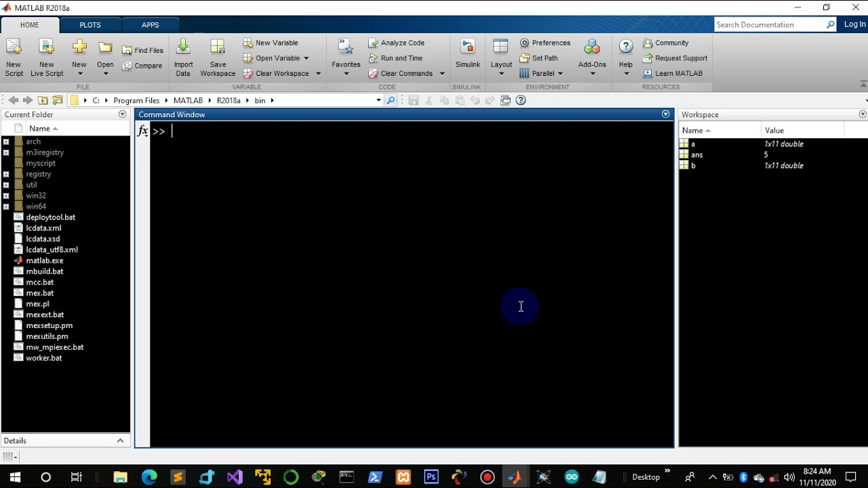
Task: Click Set Path
Action: (x=538, y=58)
